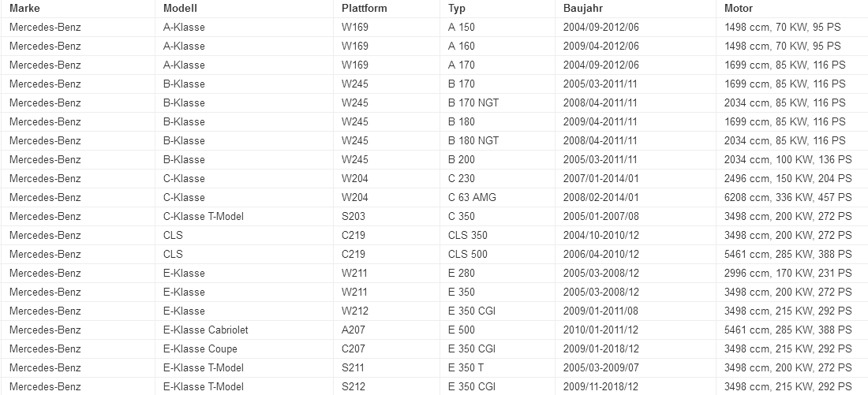Image resolution: width=868 pixels, height=395 pixels.
Task: Click the CLS 500 type cell
Action: click(468, 254)
